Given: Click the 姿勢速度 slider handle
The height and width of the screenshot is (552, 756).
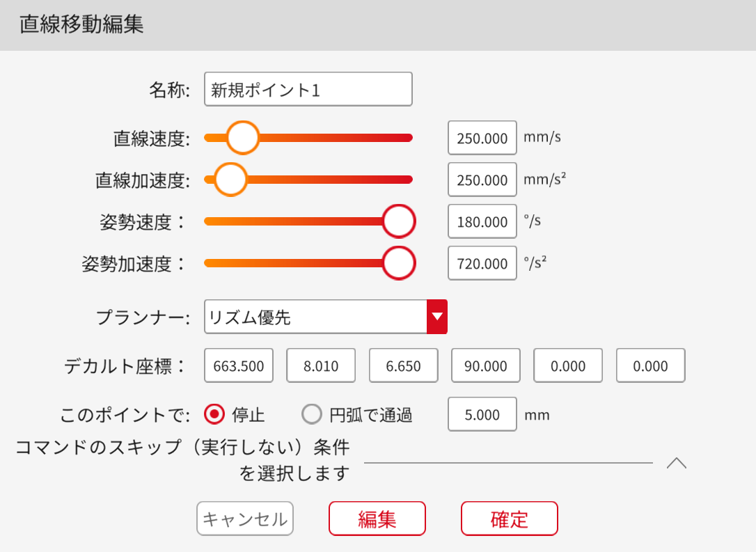Looking at the screenshot, I should pyautogui.click(x=399, y=221).
